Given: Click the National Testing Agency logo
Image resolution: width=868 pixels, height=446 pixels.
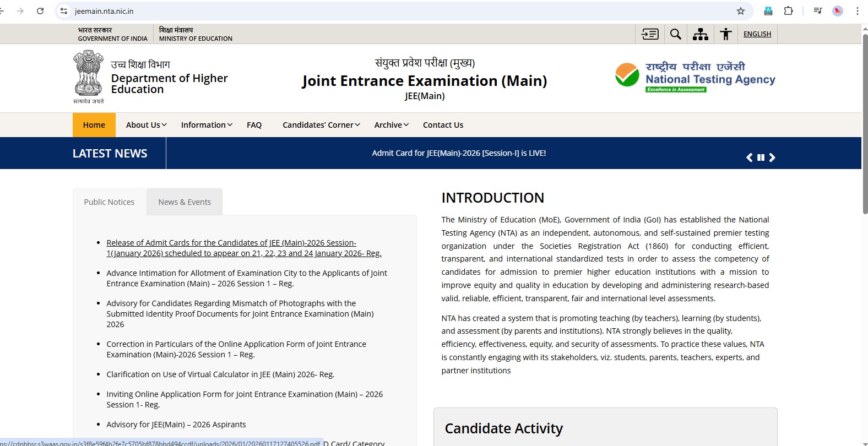Looking at the screenshot, I should (695, 76).
